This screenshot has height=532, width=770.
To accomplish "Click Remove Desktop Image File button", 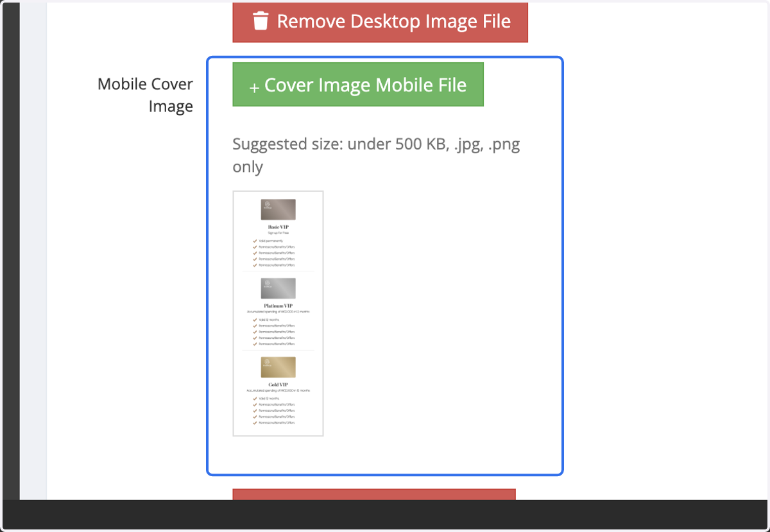I will coord(380,22).
